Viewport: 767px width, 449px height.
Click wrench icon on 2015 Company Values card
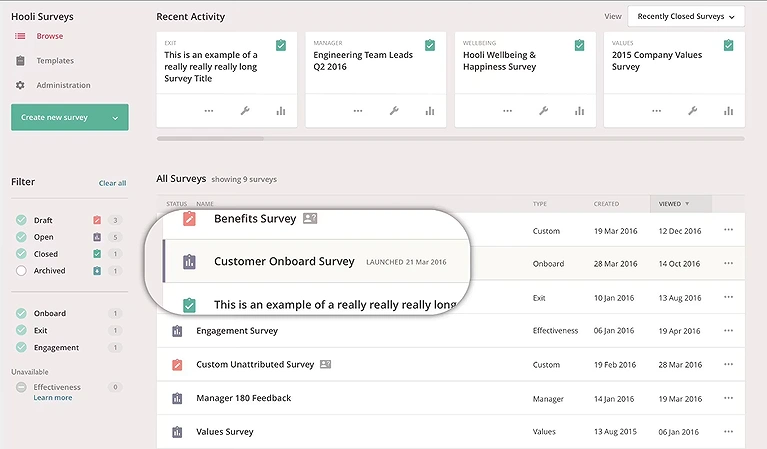click(x=693, y=111)
